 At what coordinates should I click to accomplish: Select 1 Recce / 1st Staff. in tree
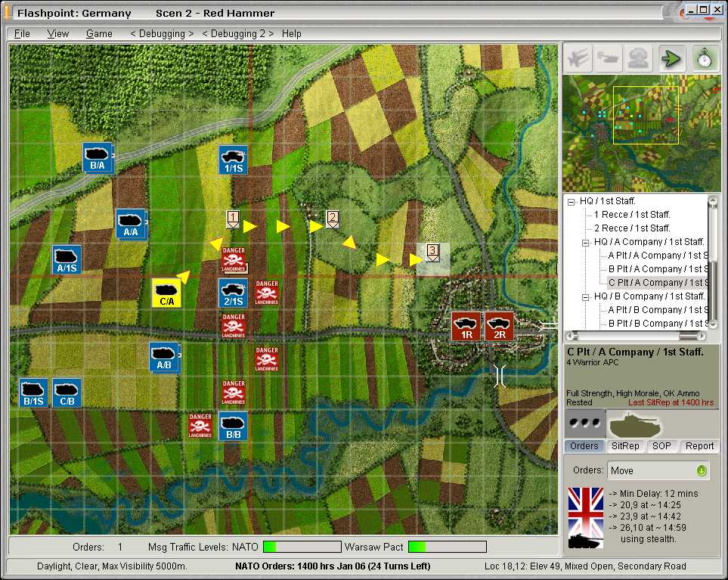(x=632, y=215)
